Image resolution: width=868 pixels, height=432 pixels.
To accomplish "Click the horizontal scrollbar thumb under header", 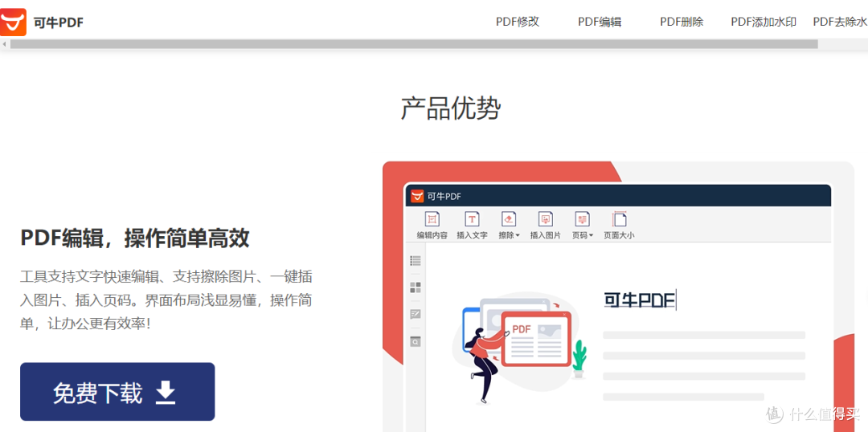I will [414, 43].
